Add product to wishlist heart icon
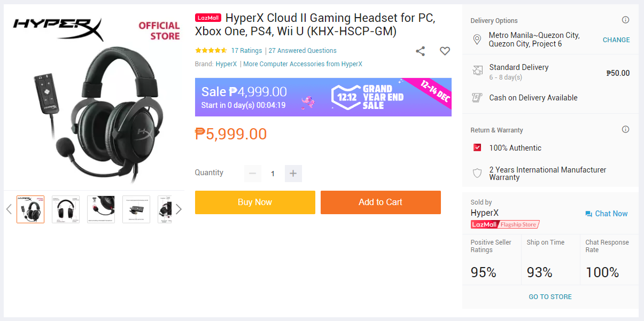 tap(445, 51)
